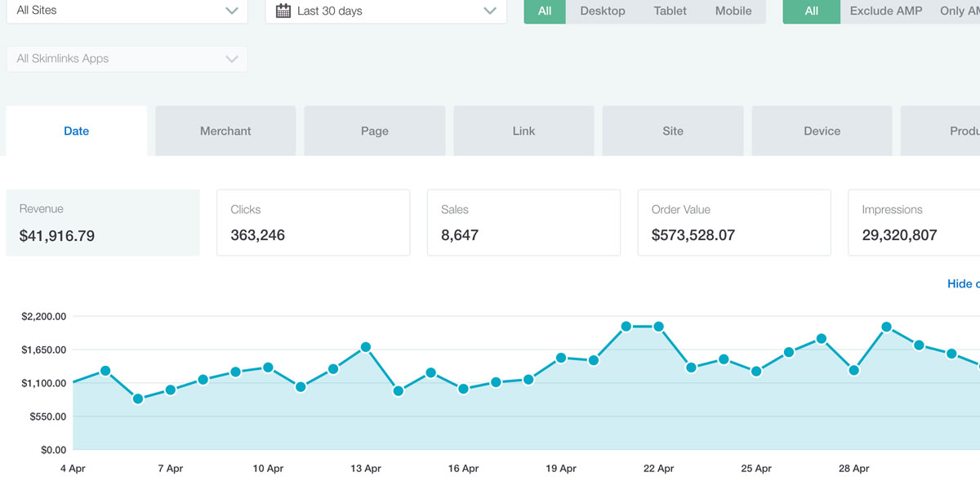The height and width of the screenshot is (490, 980).
Task: Click the "22 Apr" x-axis label
Action: click(658, 469)
